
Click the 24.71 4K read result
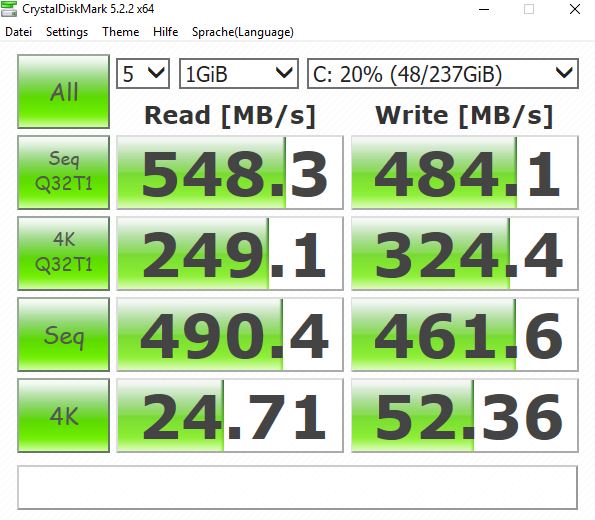tap(230, 416)
